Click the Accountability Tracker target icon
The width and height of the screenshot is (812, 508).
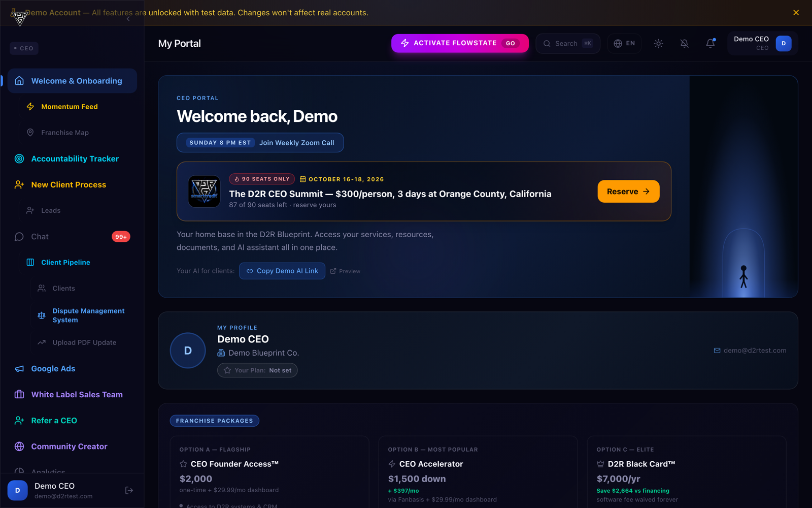coord(19,158)
